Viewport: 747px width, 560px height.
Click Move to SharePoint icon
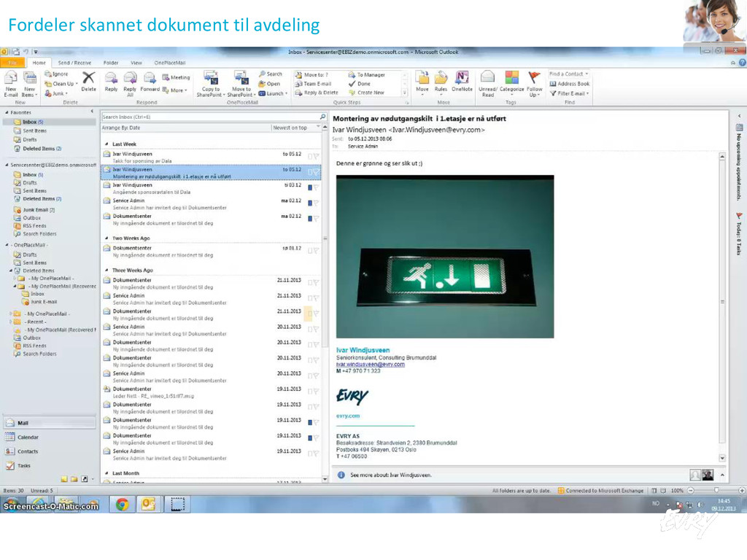click(241, 77)
